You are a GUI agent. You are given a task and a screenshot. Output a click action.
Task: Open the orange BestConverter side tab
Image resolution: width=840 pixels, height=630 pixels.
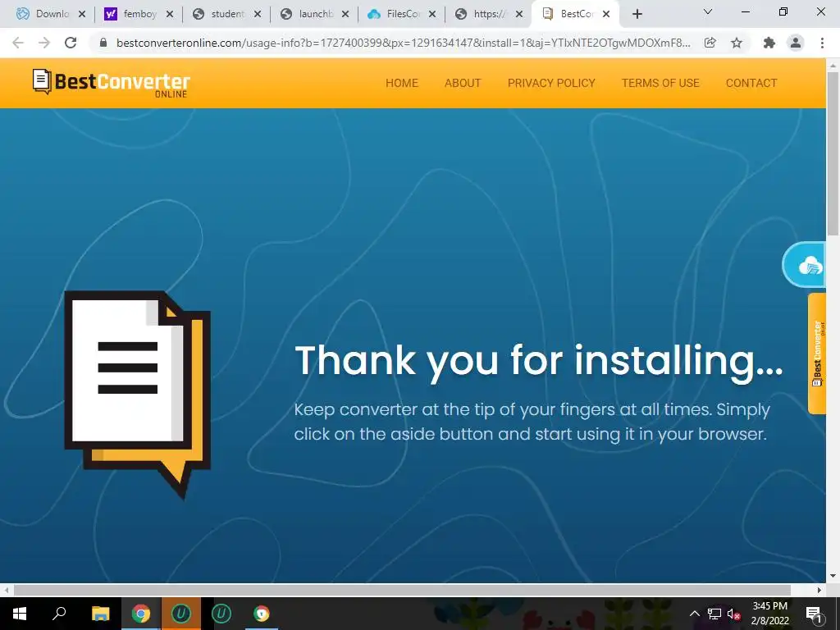pos(817,354)
